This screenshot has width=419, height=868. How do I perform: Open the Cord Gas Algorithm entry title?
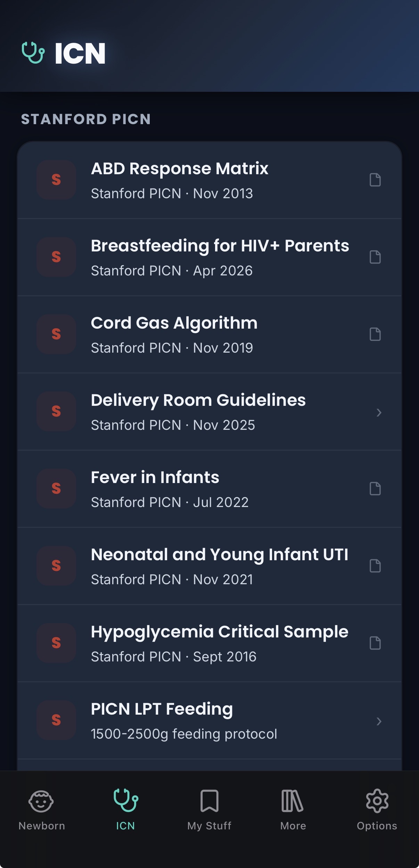coord(174,323)
